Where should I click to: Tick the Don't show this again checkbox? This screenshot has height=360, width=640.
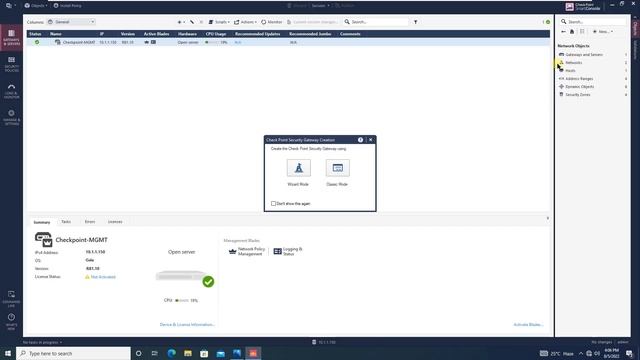point(273,203)
